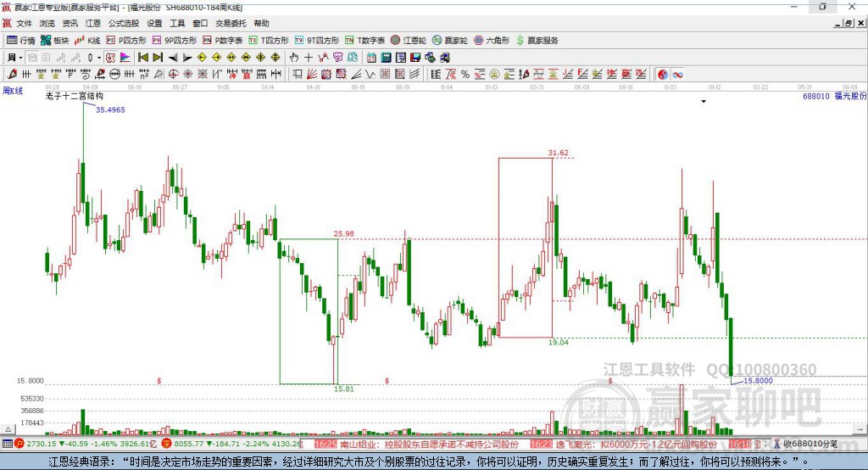The image size is (868, 470).
Task: Open T四方形 time square
Action: pos(269,41)
